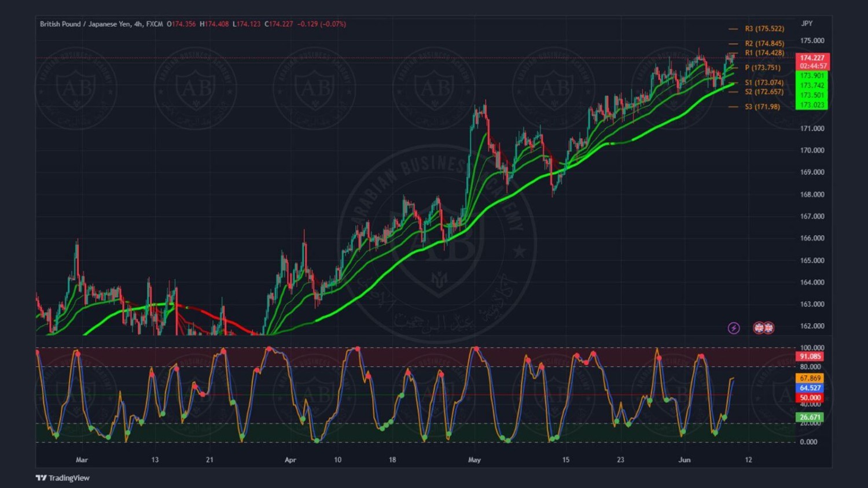Select the S3 (171.98) pivot label
The height and width of the screenshot is (488, 868).
(763, 107)
